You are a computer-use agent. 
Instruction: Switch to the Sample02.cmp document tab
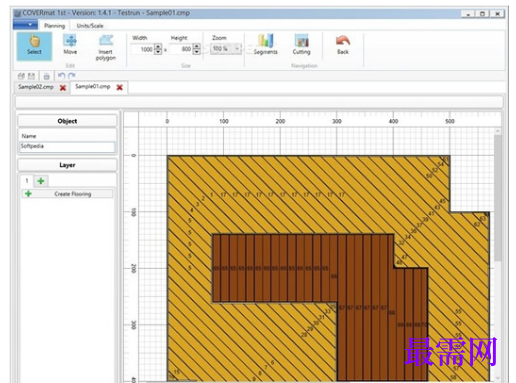tap(36, 87)
